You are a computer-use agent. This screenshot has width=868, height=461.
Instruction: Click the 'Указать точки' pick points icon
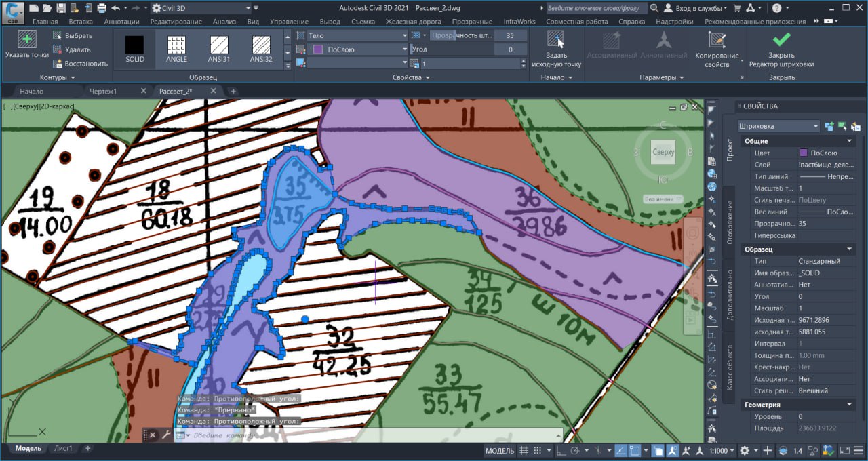(x=27, y=41)
